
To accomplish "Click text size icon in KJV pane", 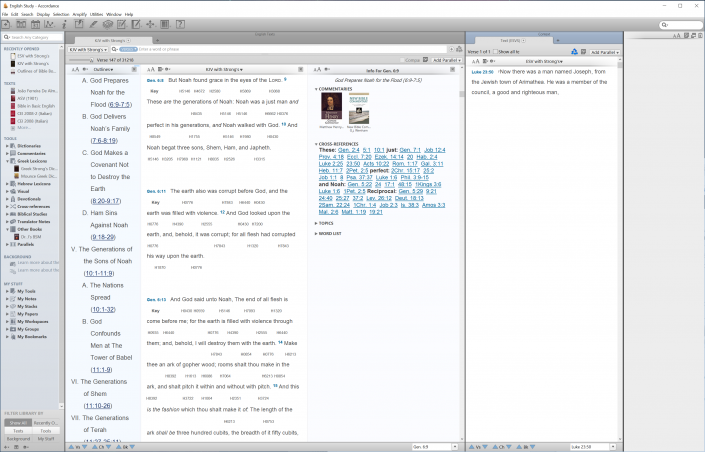I will pos(151,69).
